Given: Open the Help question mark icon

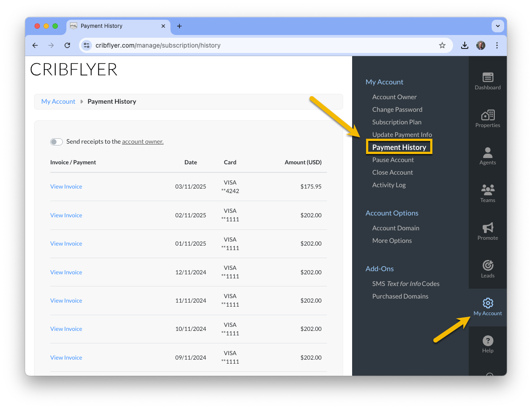Looking at the screenshot, I should (488, 340).
